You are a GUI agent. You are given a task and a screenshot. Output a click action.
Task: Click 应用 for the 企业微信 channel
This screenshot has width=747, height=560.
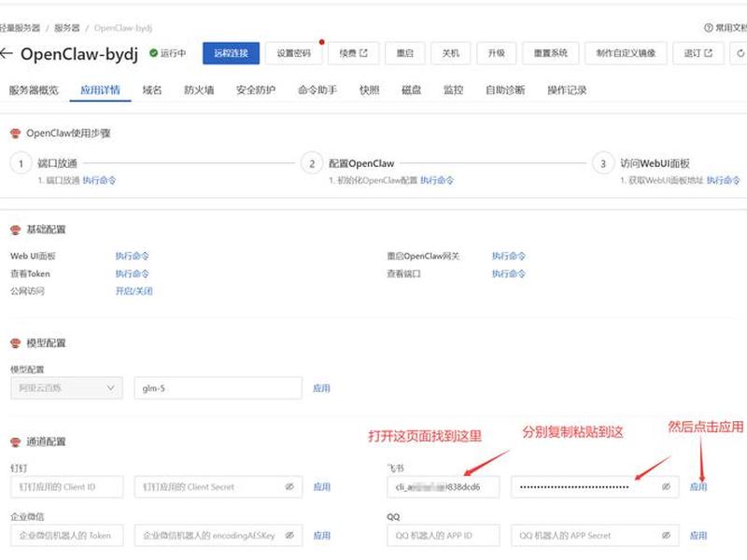pyautogui.click(x=321, y=535)
